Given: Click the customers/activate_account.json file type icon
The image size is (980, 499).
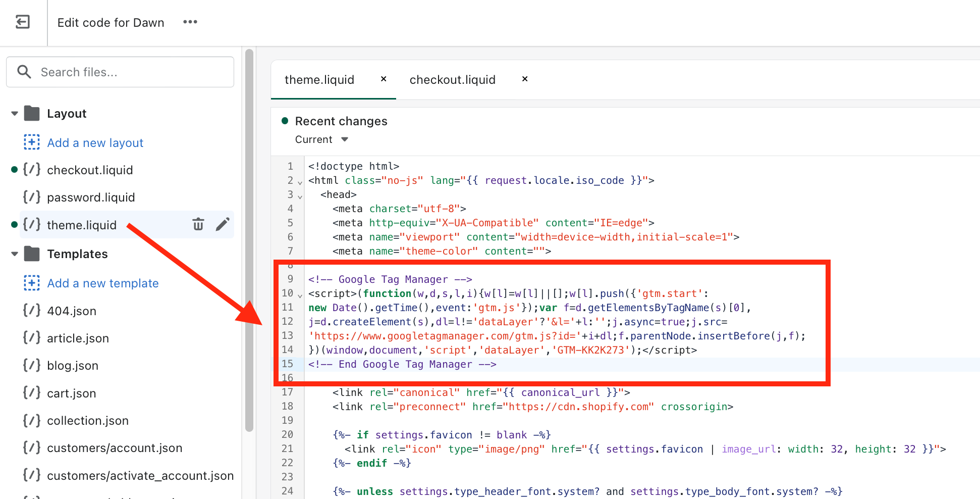Looking at the screenshot, I should click(x=32, y=475).
